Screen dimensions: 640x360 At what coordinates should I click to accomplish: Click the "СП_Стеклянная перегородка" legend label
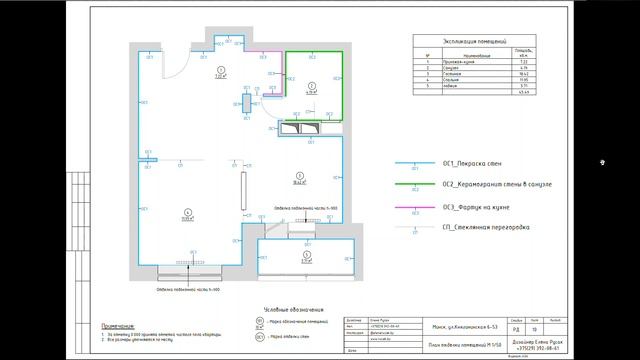[486, 227]
